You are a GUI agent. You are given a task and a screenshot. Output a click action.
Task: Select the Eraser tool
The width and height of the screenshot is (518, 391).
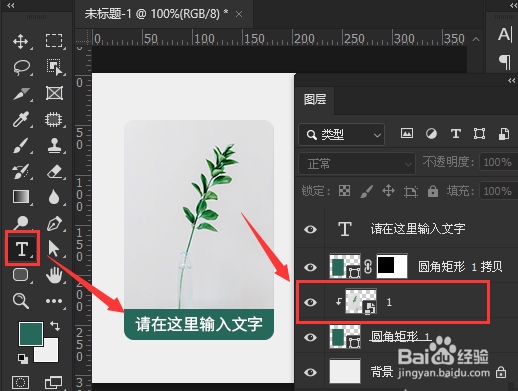54,171
